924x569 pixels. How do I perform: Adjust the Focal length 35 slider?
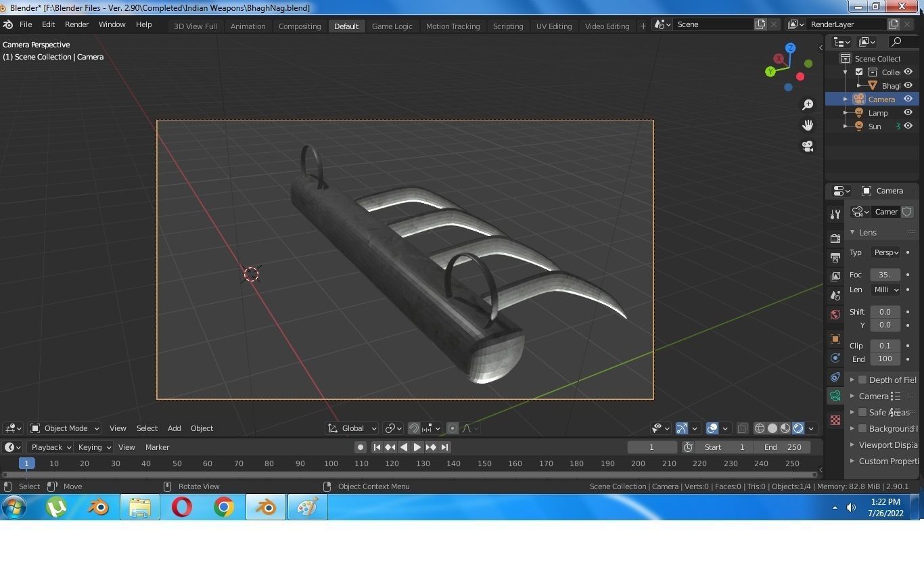coord(885,274)
